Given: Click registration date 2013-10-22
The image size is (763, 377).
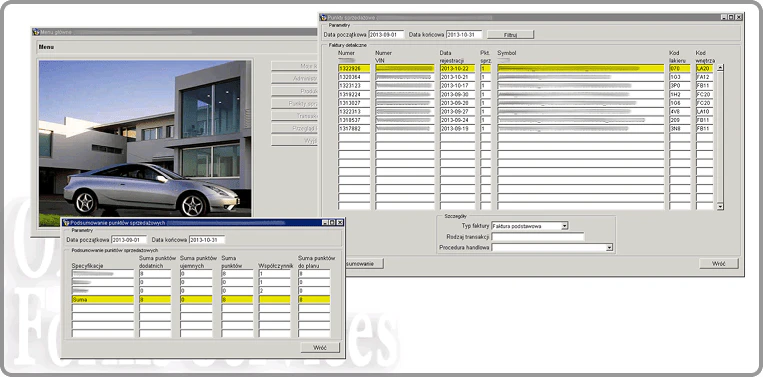Looking at the screenshot, I should point(457,69).
